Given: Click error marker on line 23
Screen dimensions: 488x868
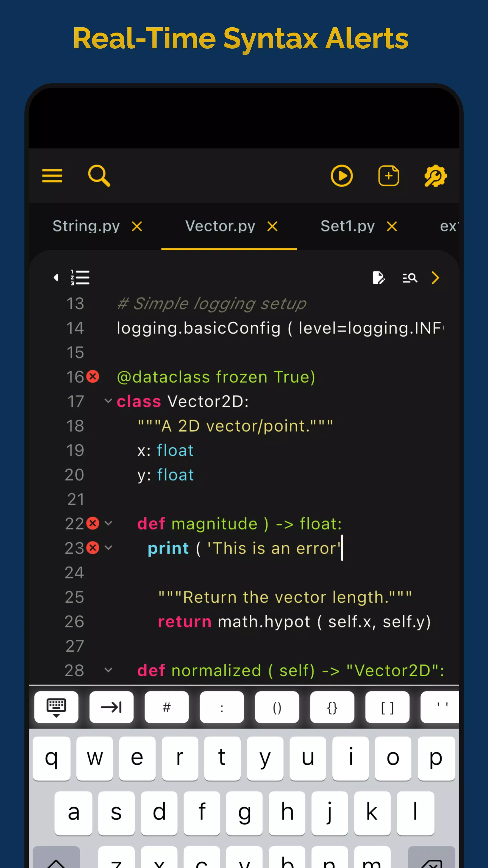Looking at the screenshot, I should [x=93, y=548].
